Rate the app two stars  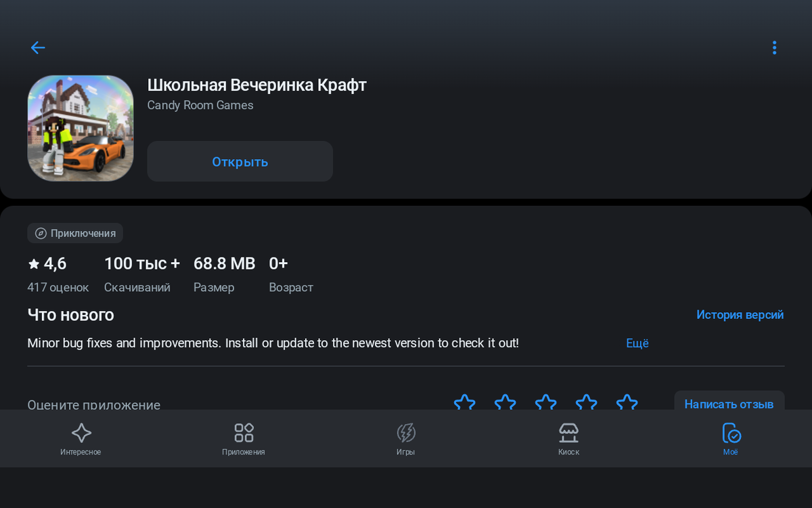[505, 402]
